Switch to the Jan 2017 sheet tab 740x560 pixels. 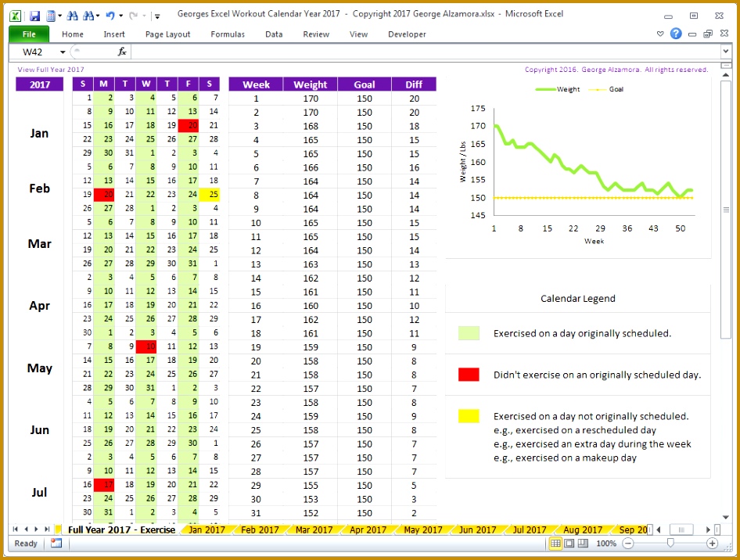207,529
